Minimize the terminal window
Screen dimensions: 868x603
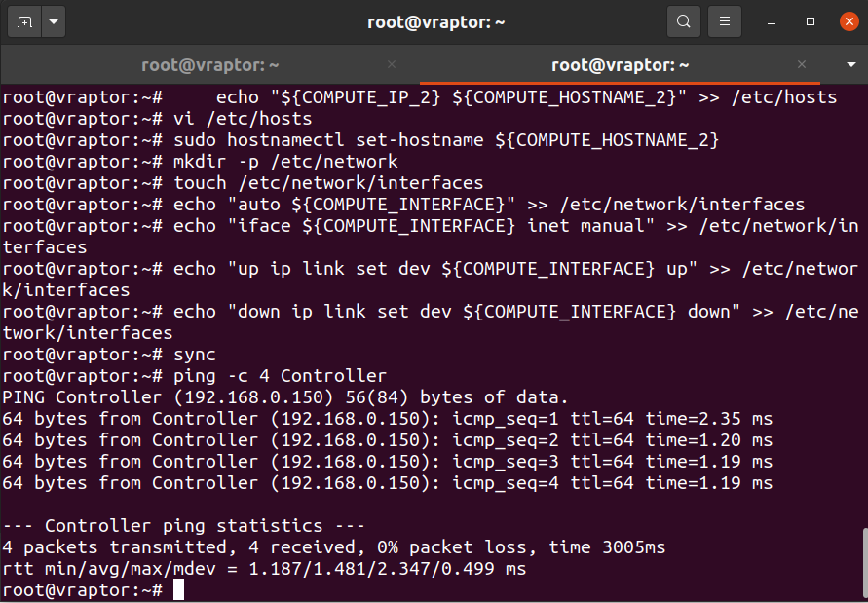772,22
